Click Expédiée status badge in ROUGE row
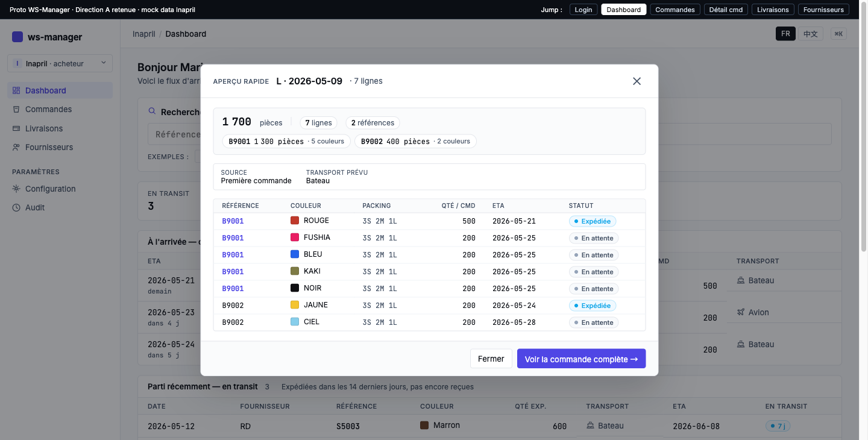 [593, 221]
